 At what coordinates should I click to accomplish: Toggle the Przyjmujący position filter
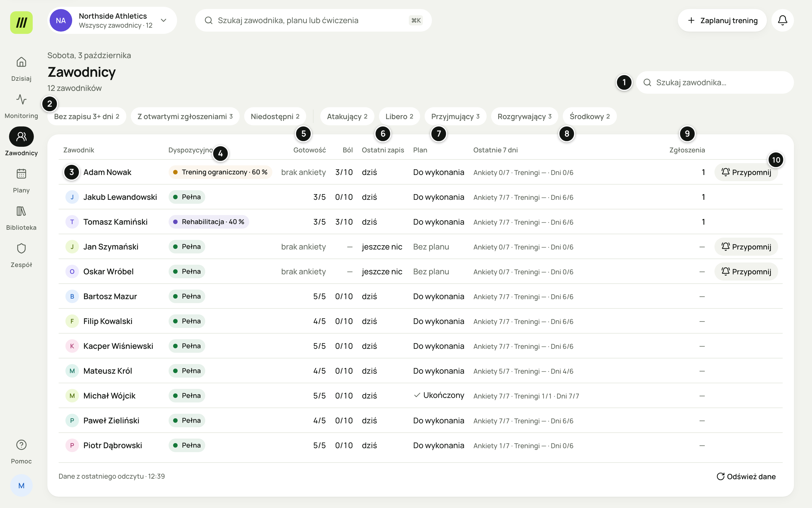(455, 116)
